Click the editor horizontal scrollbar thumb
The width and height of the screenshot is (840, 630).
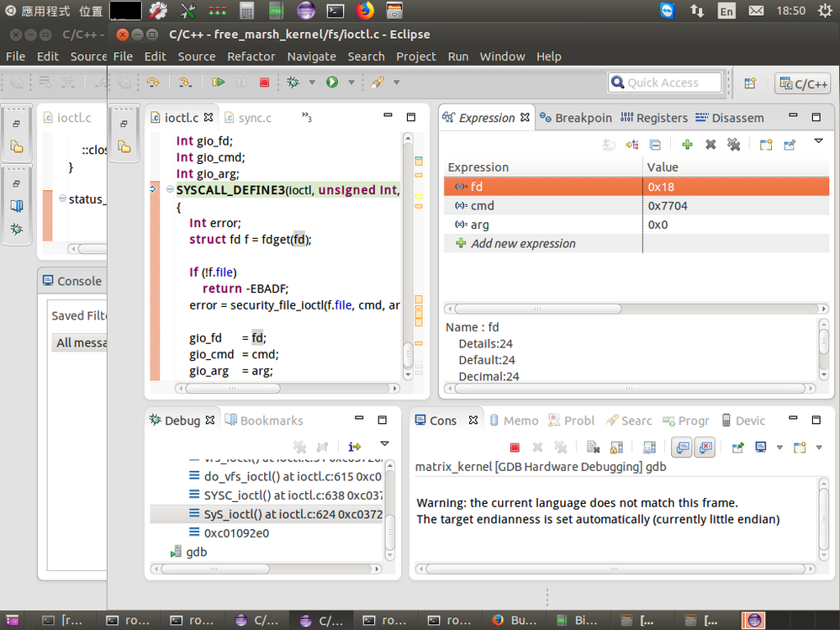pyautogui.click(x=233, y=389)
